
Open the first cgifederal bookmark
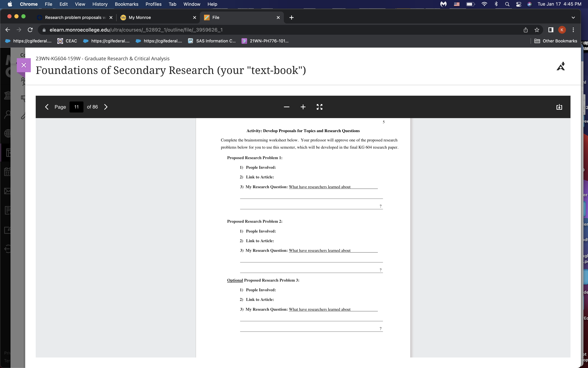(28, 41)
